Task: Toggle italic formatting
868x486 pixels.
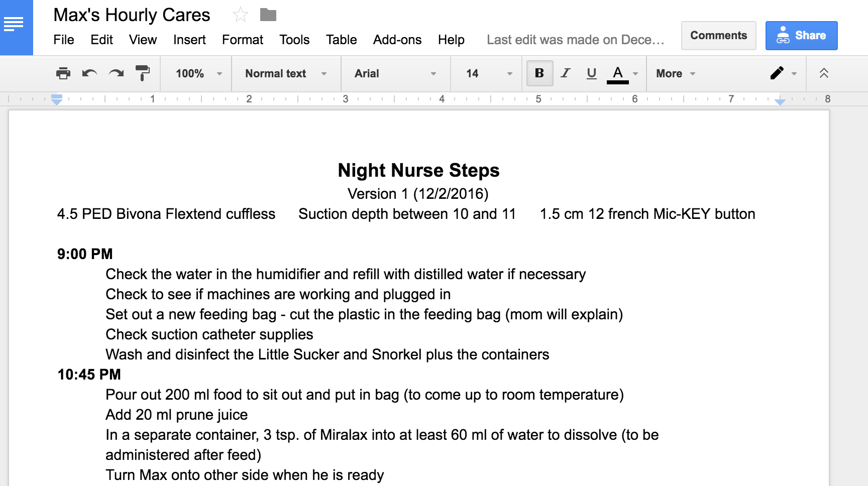Action: click(x=566, y=73)
